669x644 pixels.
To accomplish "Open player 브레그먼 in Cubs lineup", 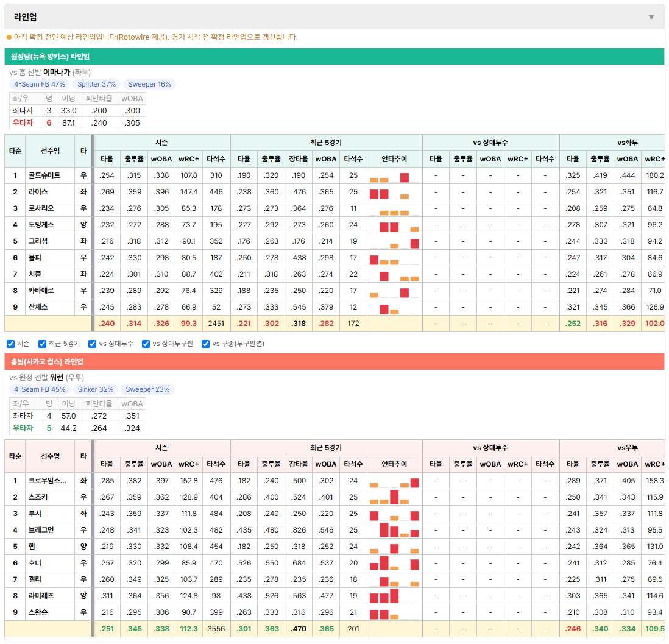I will click(41, 530).
